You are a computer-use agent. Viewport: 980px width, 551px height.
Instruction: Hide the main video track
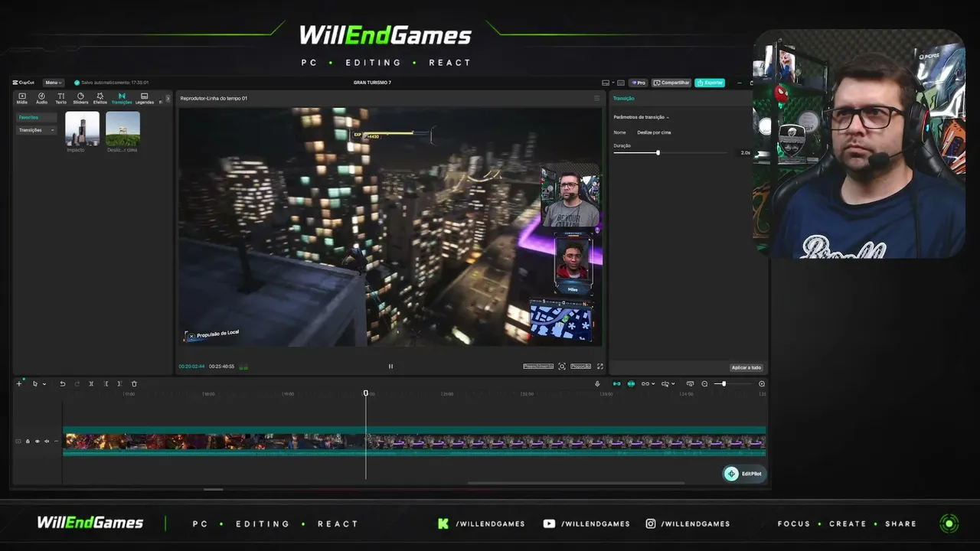(x=37, y=442)
